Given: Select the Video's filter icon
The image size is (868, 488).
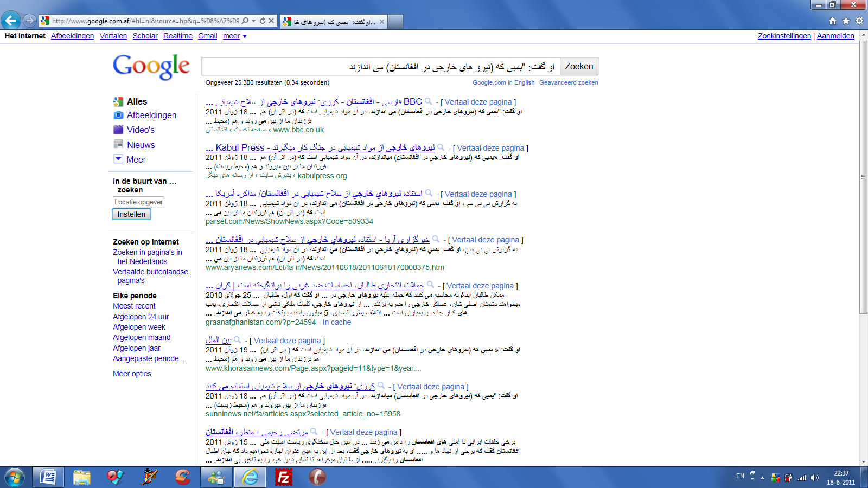Looking at the screenshot, I should 118,130.
